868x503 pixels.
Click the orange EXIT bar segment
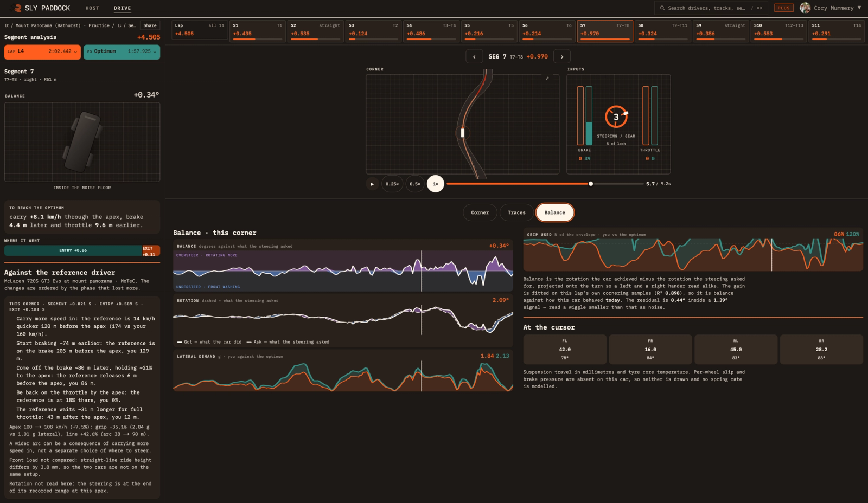[151, 250]
